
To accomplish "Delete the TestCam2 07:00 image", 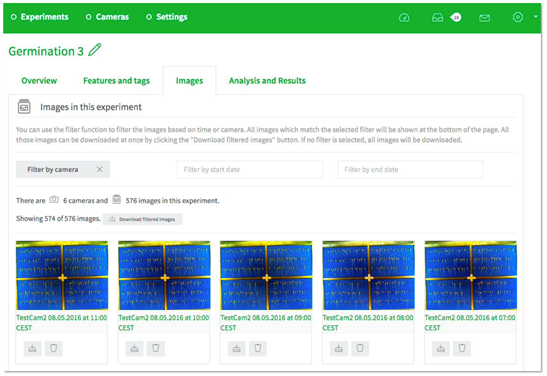I will pos(462,348).
